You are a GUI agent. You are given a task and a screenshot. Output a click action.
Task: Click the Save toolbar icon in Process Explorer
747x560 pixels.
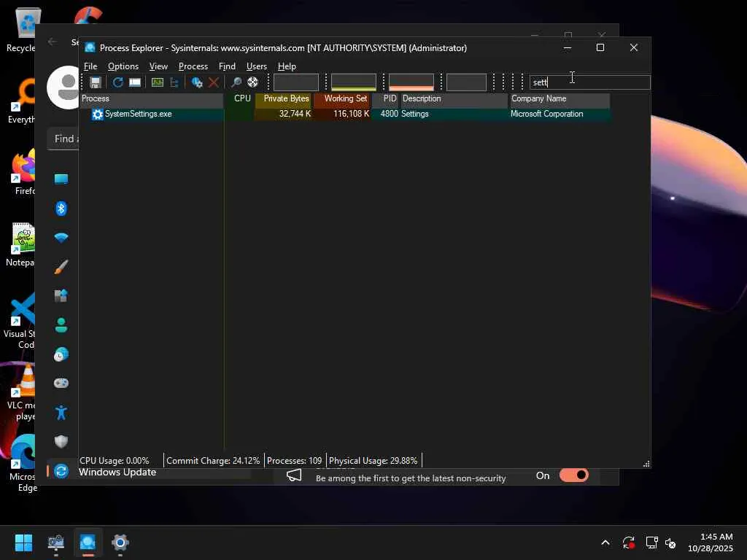(x=96, y=82)
